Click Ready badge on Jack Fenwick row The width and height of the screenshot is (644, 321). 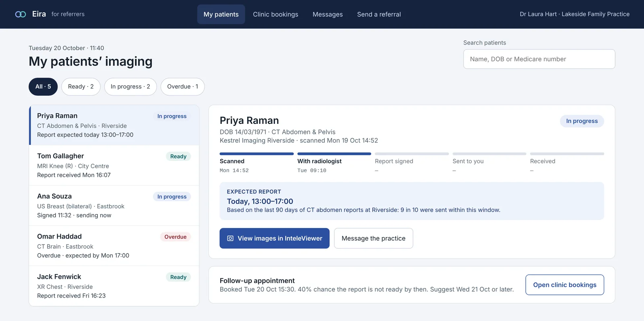(178, 277)
